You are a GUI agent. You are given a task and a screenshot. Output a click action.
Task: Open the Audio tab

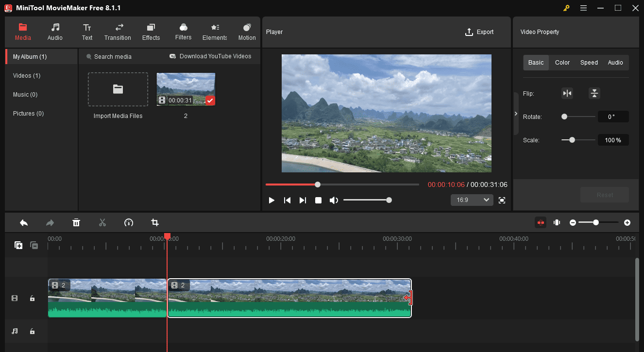tap(55, 32)
